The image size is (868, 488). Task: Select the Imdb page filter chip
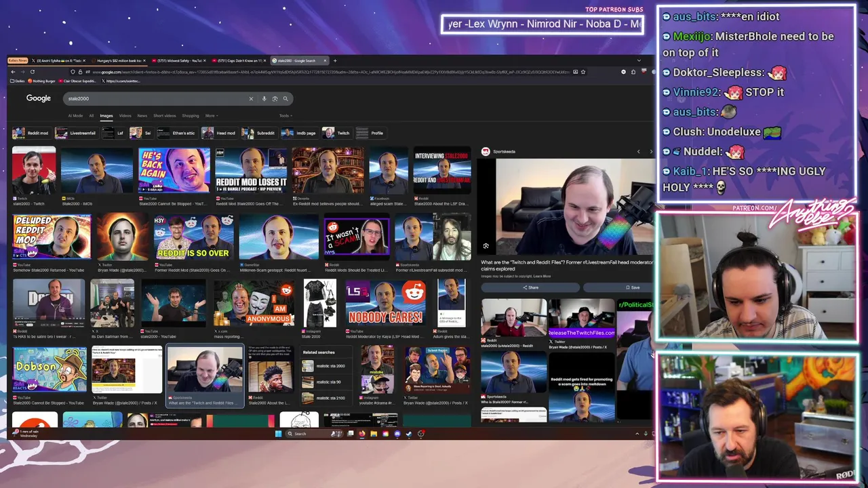coord(299,133)
